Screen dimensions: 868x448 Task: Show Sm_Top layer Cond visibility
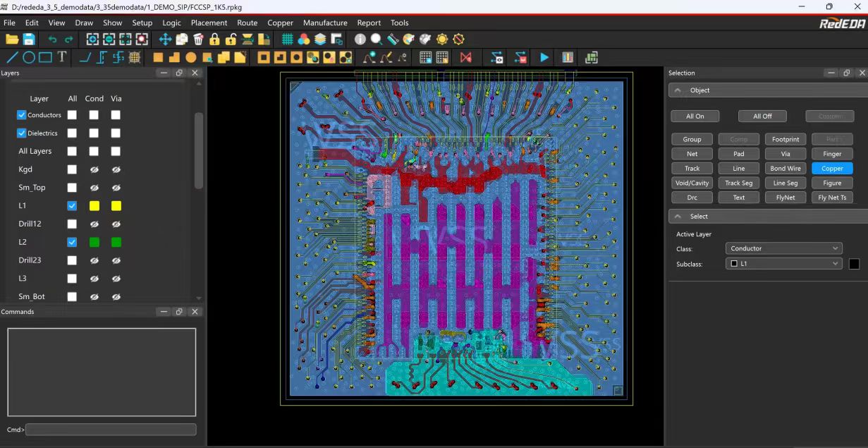pos(94,188)
